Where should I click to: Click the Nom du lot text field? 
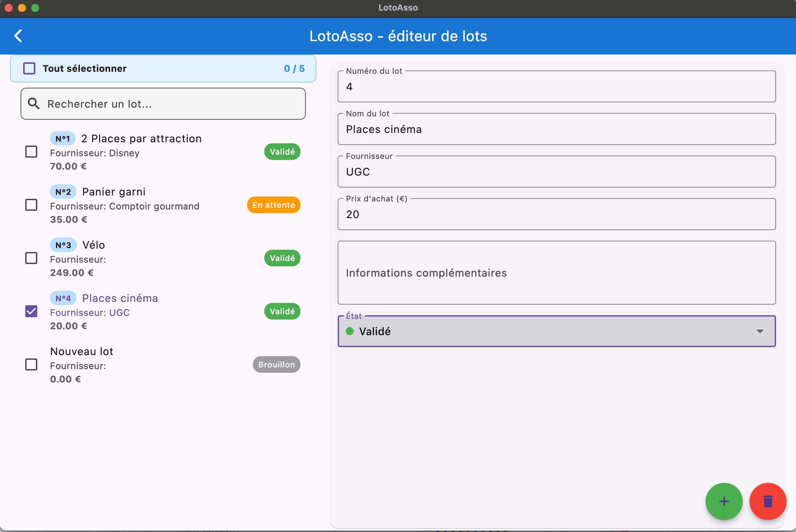pyautogui.click(x=556, y=129)
